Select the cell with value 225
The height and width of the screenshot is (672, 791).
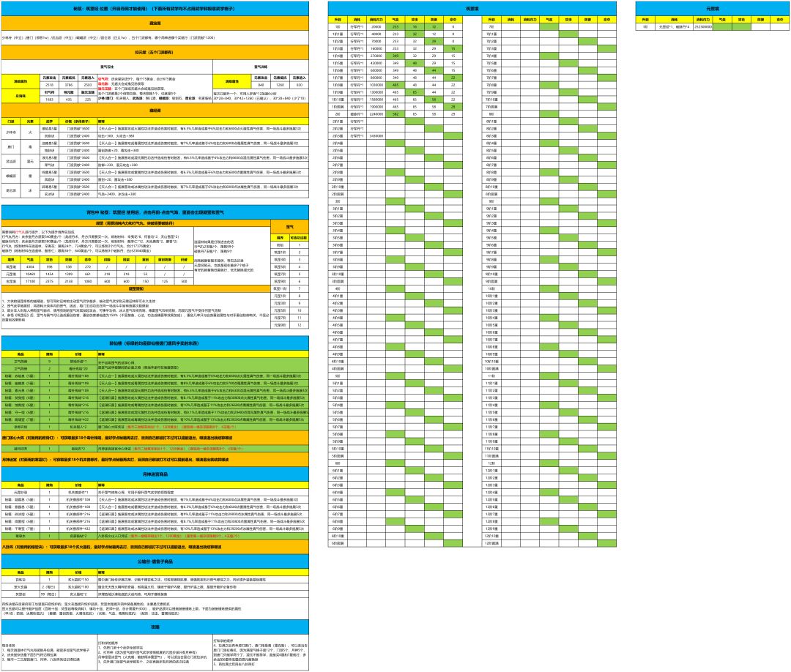pyautogui.click(x=88, y=100)
